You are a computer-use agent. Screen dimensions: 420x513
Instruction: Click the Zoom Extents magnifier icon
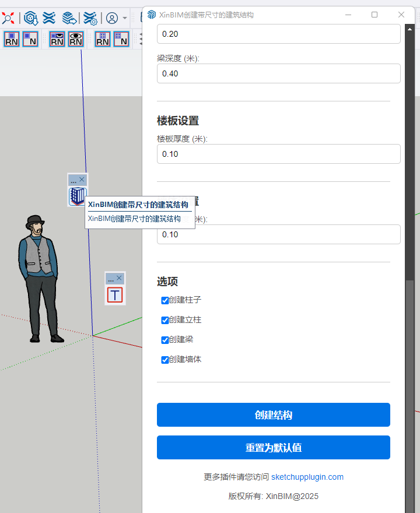8,17
